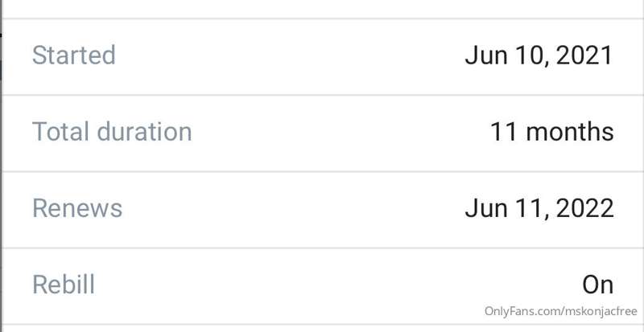
Task: Click the 'mskonjacfree' username in the watermark
Action: 600,311
